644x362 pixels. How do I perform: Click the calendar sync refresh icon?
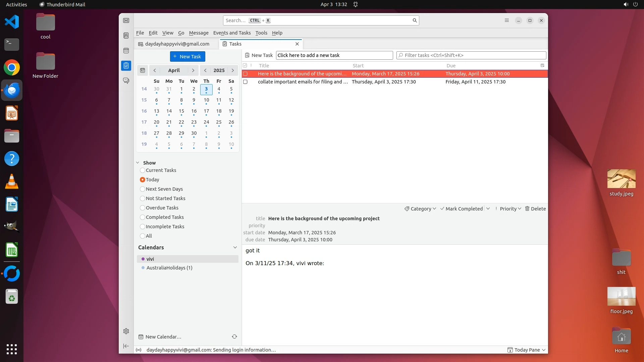[x=234, y=337]
